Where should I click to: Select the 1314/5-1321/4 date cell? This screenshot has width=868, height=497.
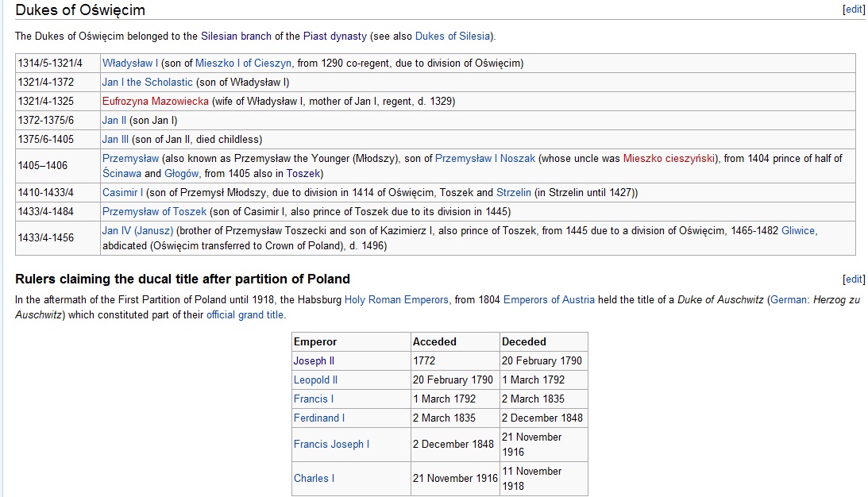click(x=57, y=63)
